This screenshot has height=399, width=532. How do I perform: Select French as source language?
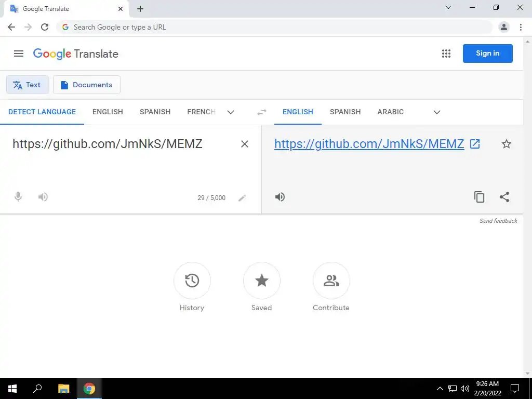(201, 112)
